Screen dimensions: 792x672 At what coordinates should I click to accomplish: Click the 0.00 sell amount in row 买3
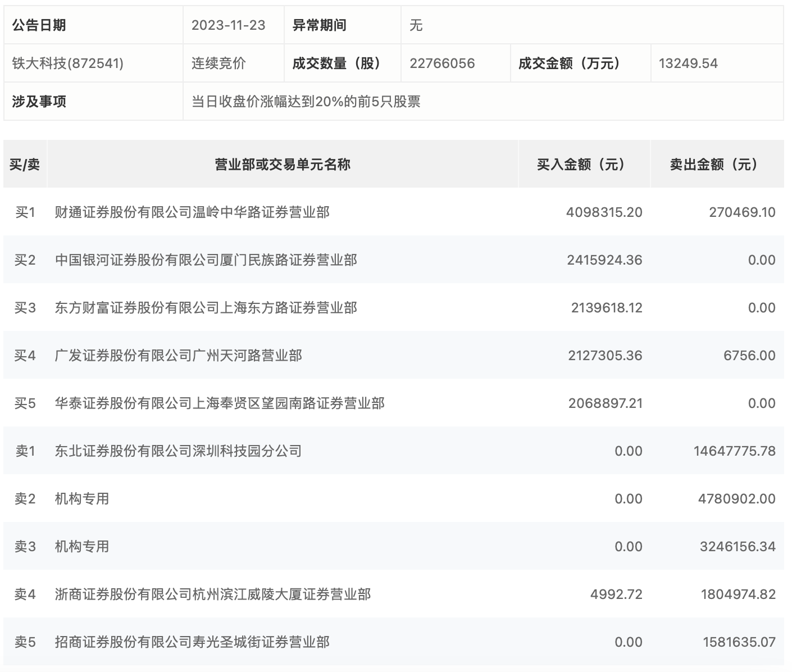(762, 308)
